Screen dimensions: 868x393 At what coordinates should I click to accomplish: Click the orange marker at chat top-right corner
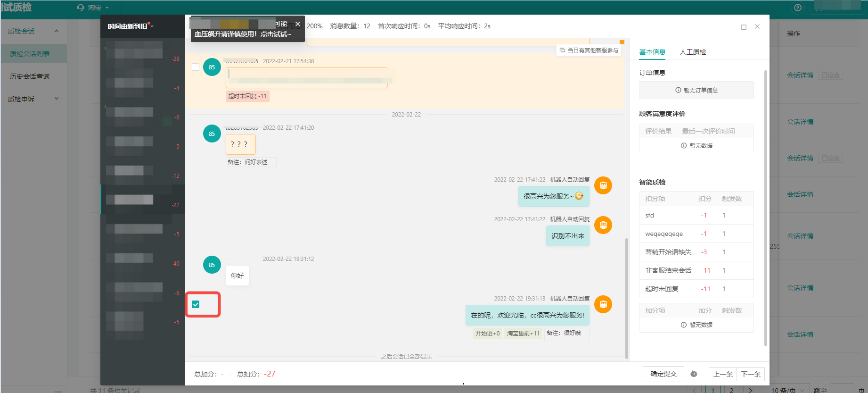tap(622, 42)
